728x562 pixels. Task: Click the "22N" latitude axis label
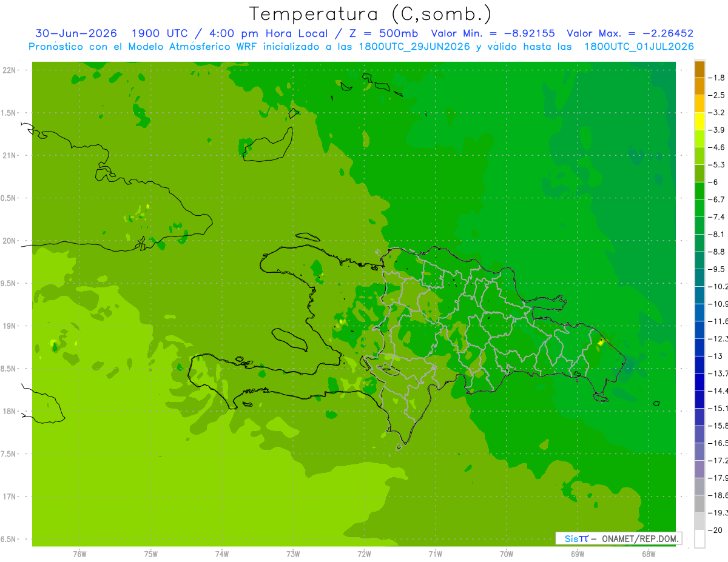pos(9,70)
